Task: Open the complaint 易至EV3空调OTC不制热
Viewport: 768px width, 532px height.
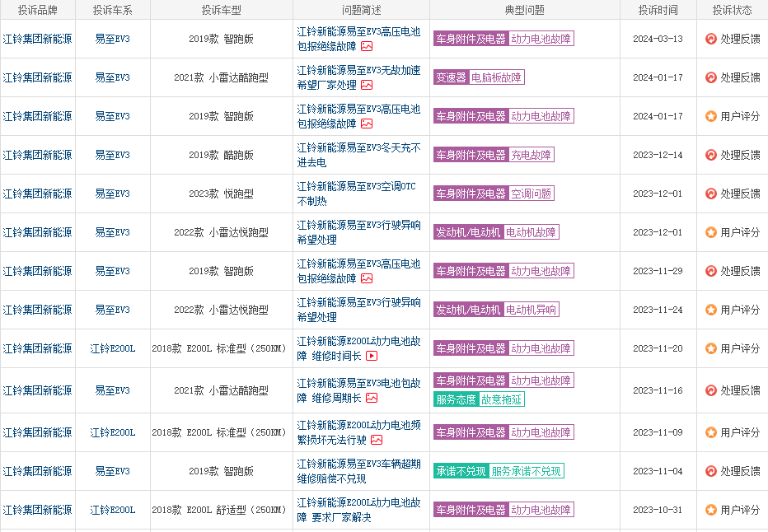Action: pos(356,194)
